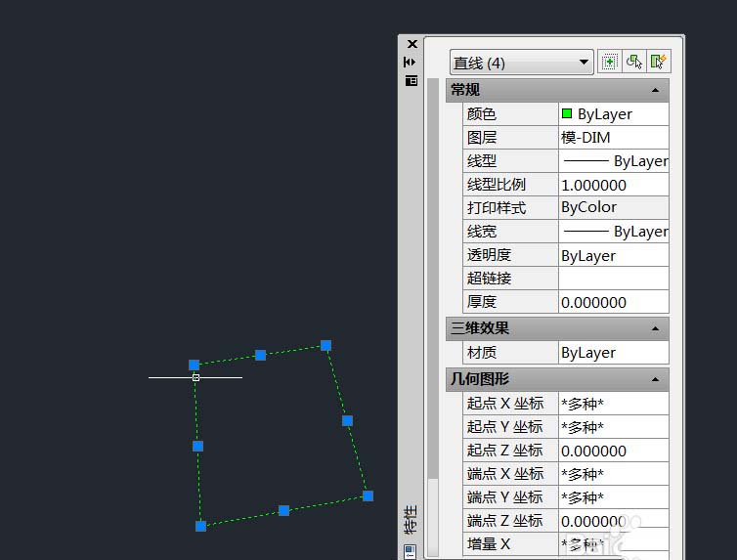737x560 pixels.
Task: Collapse the 几何图形 section
Action: (655, 379)
